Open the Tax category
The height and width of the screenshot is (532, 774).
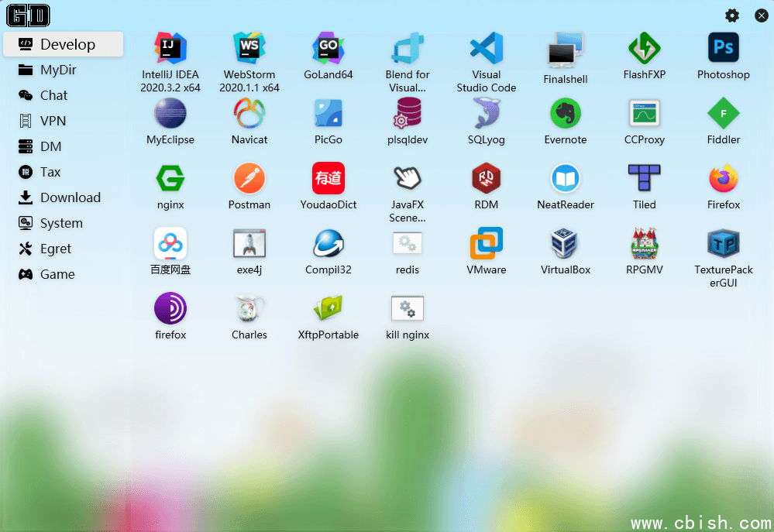click(64, 172)
